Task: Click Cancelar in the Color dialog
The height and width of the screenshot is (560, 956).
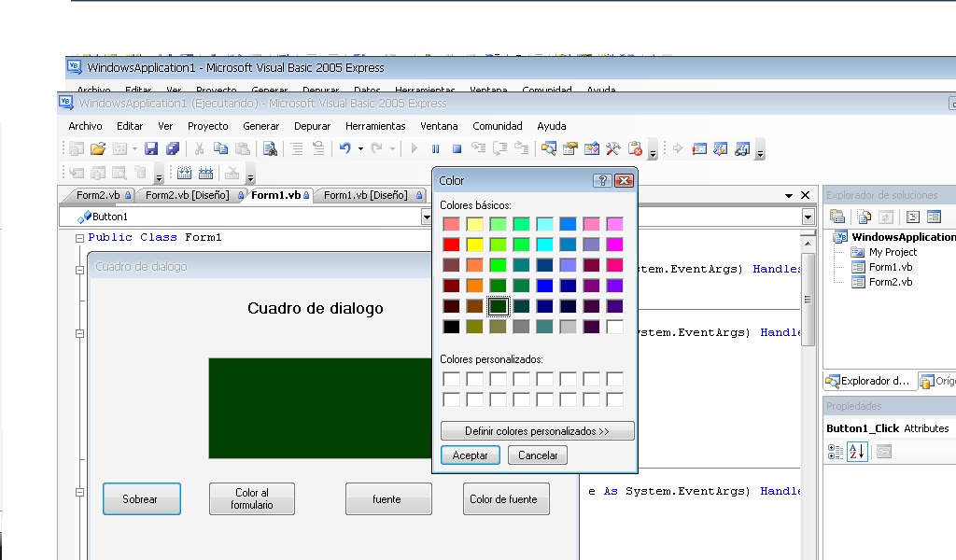Action: point(538,455)
